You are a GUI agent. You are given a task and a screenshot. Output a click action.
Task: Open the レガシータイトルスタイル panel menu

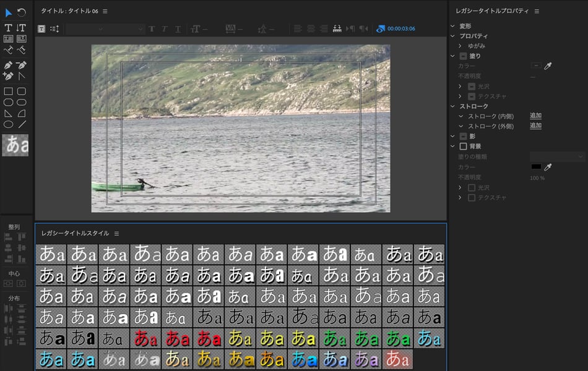tap(116, 233)
